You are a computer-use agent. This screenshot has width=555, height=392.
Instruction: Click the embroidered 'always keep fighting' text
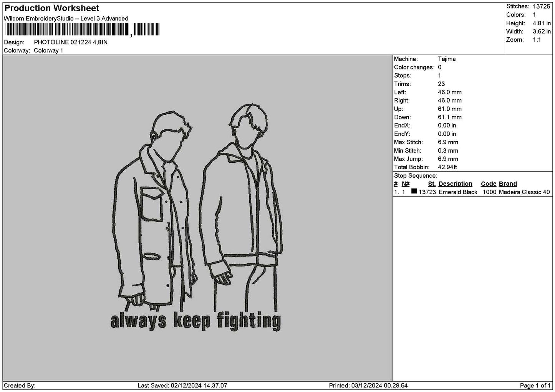coord(195,321)
